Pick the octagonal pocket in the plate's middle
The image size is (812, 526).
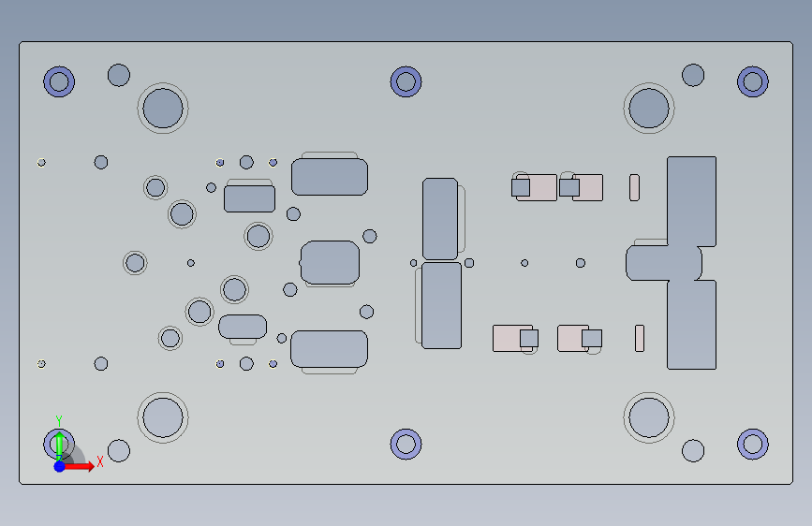click(x=330, y=262)
